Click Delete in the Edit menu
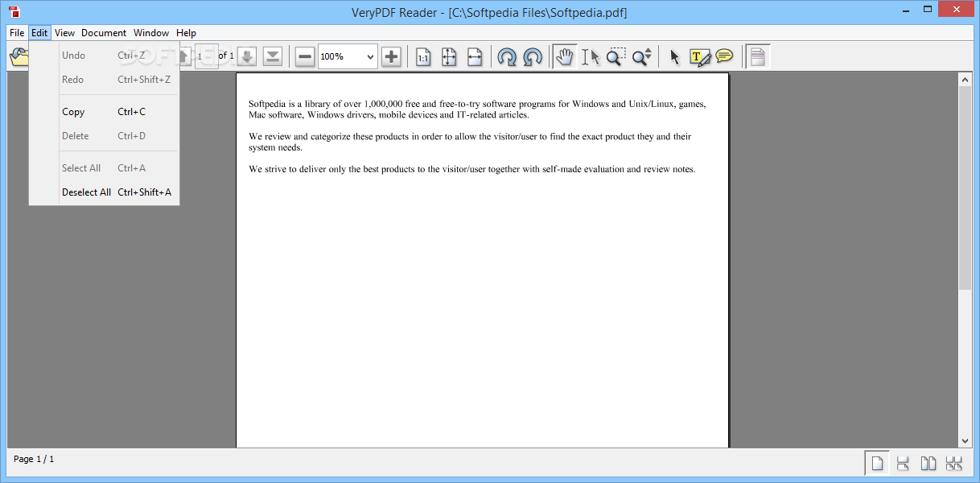This screenshot has height=483, width=980. point(104,136)
